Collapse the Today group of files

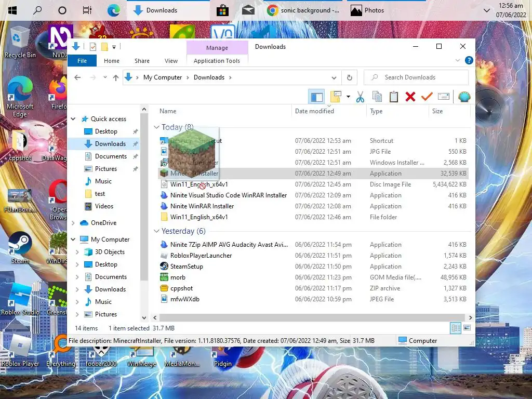coord(156,127)
